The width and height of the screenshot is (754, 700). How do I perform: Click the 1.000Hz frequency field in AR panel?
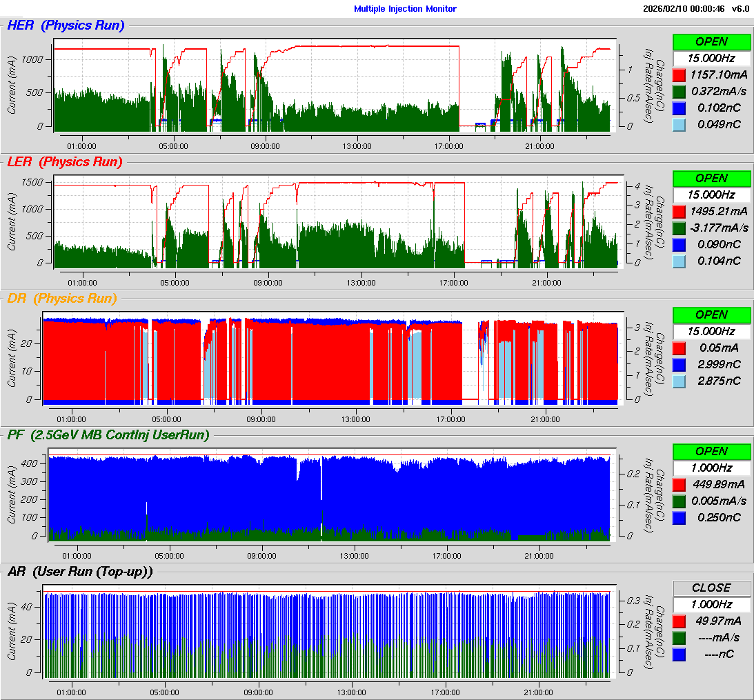[x=711, y=604]
